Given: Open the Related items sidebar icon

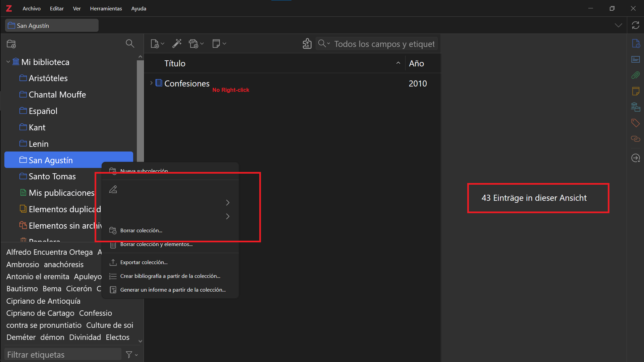Looking at the screenshot, I should pyautogui.click(x=635, y=139).
